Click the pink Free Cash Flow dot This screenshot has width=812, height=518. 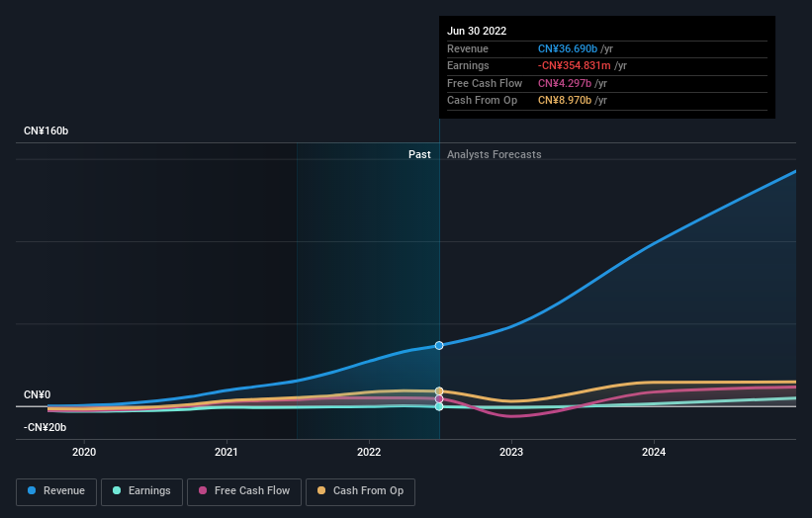click(203, 490)
